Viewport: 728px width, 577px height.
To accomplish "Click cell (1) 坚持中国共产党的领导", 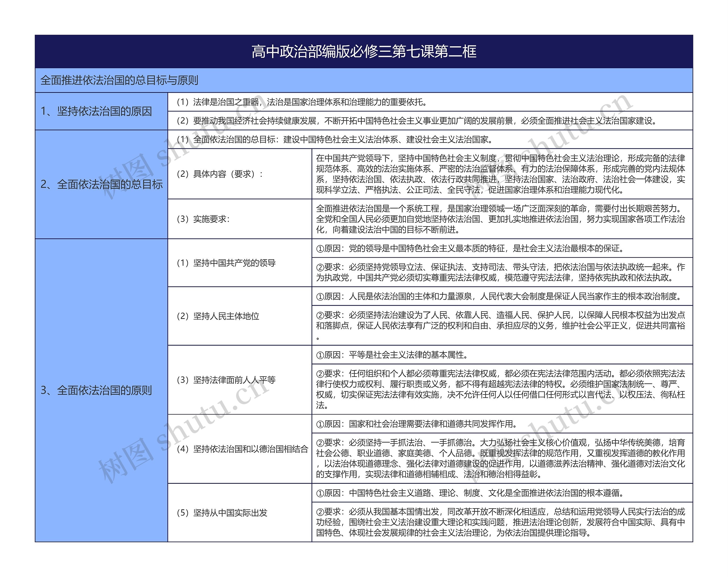I will click(226, 263).
